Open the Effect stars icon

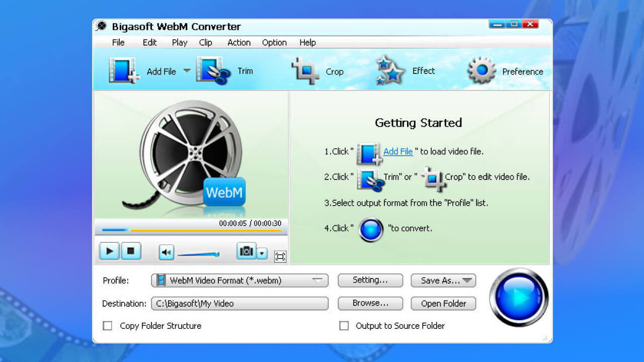click(x=389, y=70)
